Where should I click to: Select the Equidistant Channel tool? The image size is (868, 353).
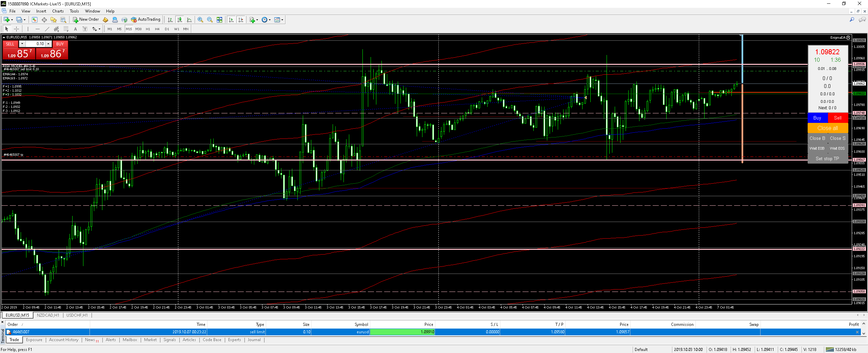[x=56, y=29]
